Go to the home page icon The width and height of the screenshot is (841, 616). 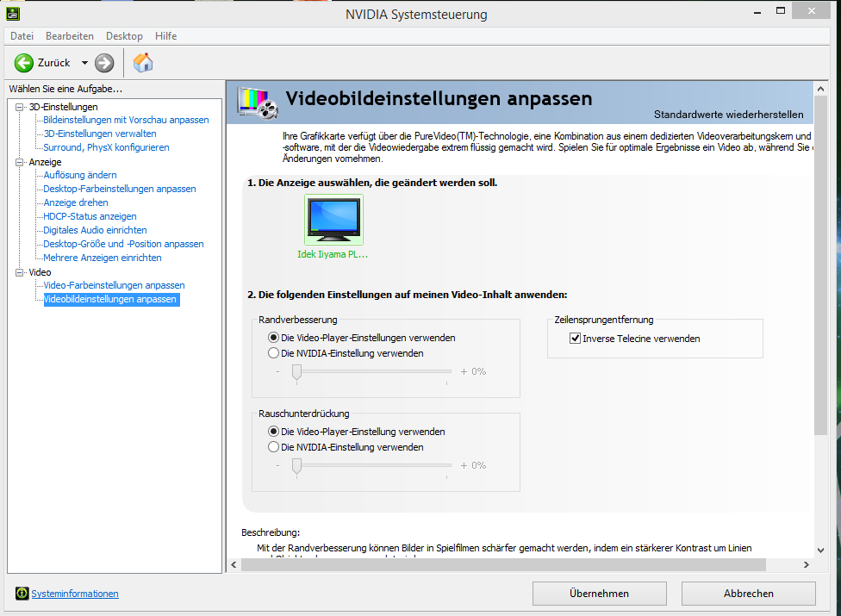(x=143, y=63)
